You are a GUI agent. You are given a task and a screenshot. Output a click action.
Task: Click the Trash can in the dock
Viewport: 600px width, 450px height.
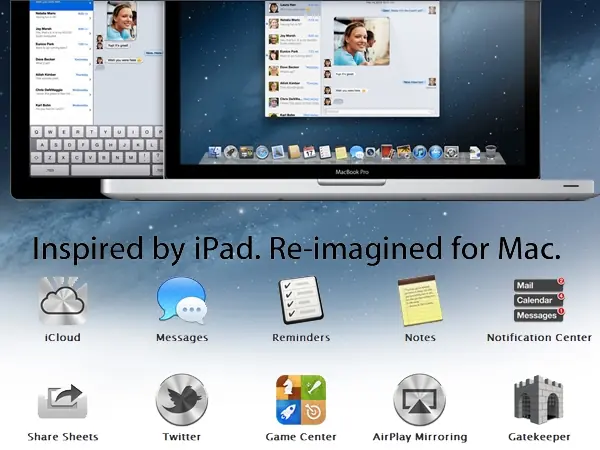coord(491,152)
